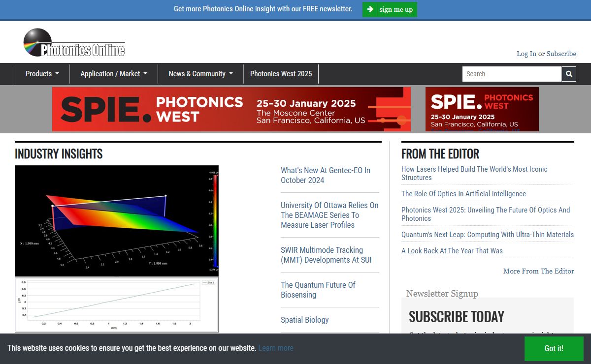Image resolution: width=591 pixels, height=364 pixels.
Task: Open Quantum's Next Leap article
Action: tap(488, 235)
